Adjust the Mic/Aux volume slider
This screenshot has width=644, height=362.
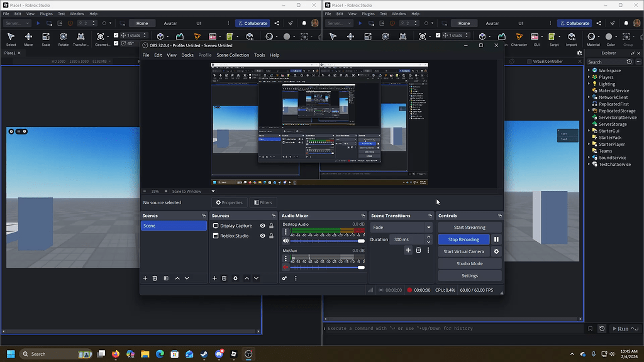click(x=327, y=267)
